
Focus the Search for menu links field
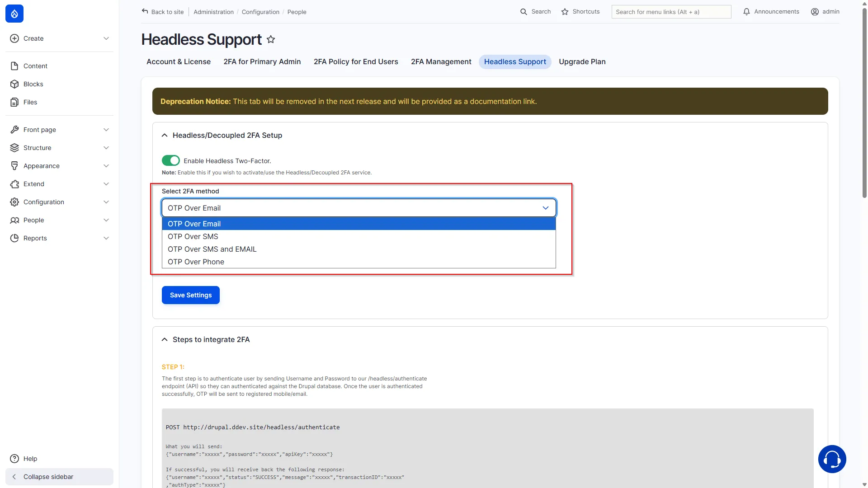tap(671, 12)
